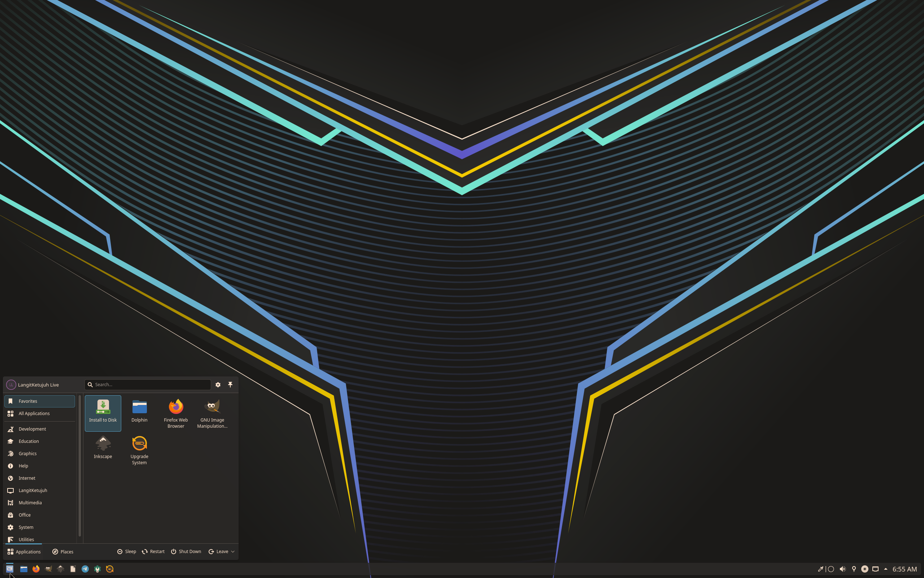Open Disks and Devices disc tray icon

865,569
